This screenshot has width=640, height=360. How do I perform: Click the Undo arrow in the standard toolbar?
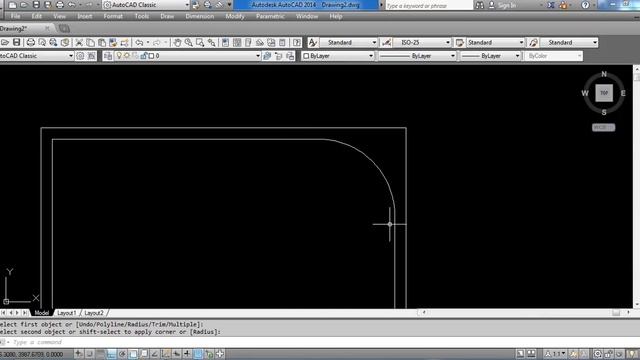point(139,42)
